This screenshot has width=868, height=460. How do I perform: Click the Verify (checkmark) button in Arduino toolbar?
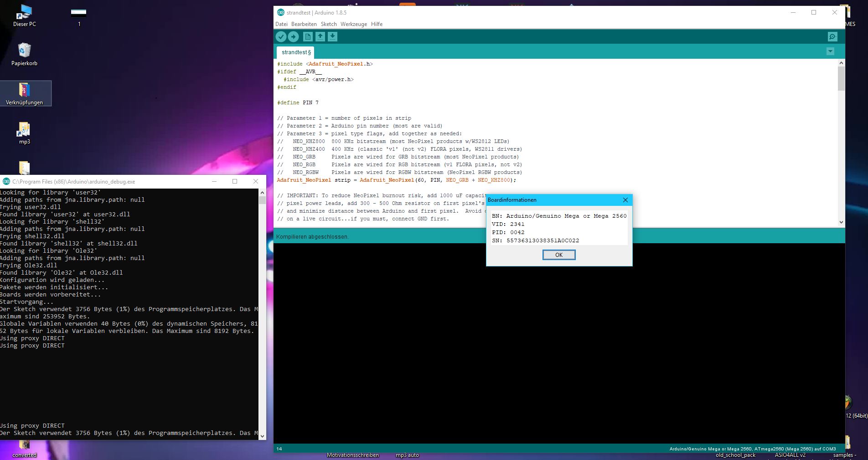tap(281, 37)
